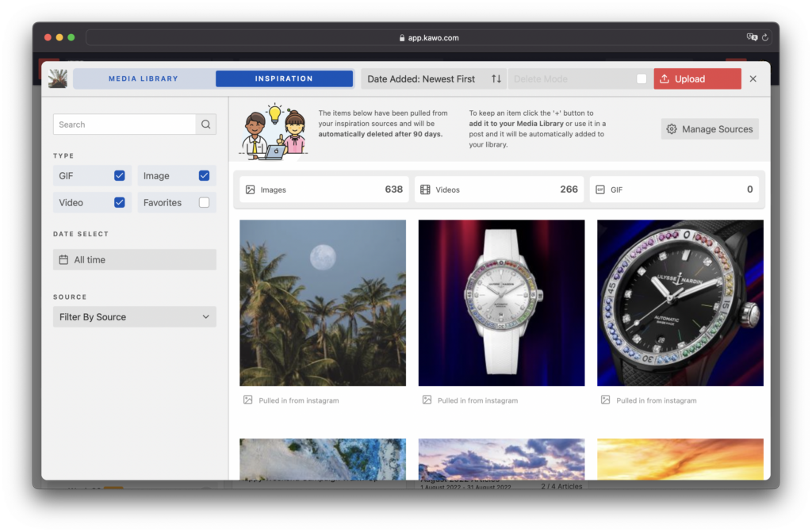This screenshot has height=532, width=812.
Task: Switch to the Media Library tab
Action: [x=144, y=78]
